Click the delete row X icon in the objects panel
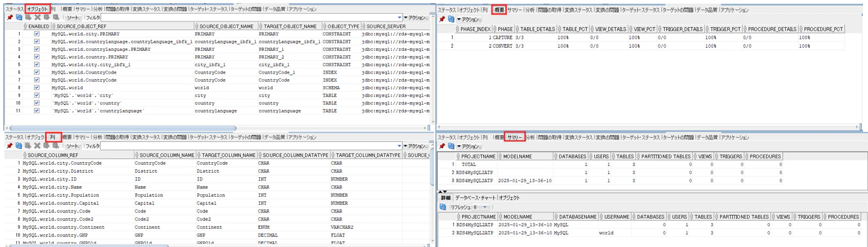 [x=37, y=18]
